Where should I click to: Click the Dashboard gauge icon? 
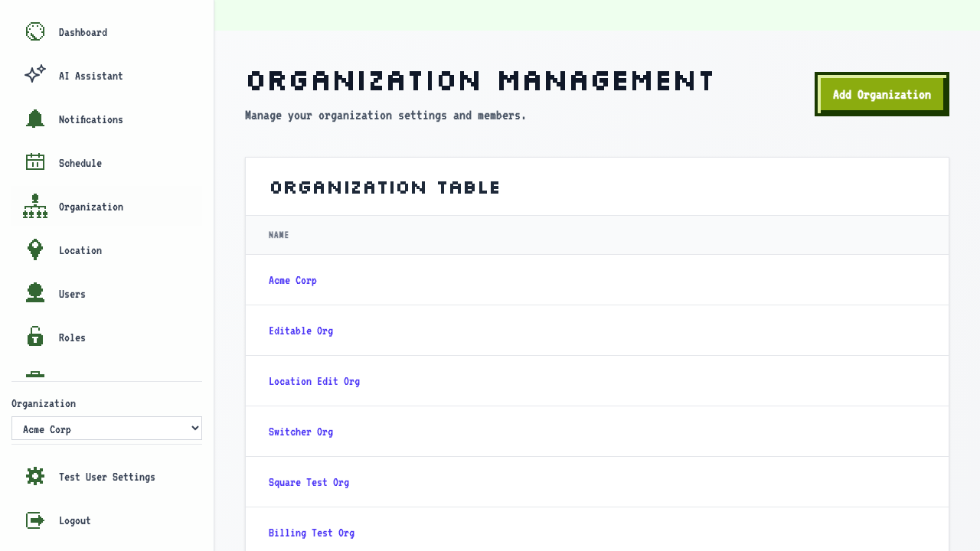35,31
